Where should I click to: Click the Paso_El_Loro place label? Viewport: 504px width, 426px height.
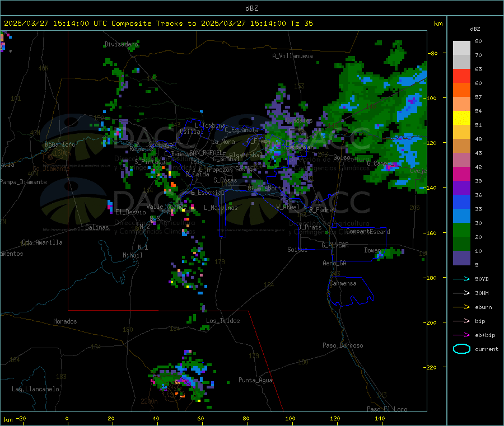pos(387,409)
